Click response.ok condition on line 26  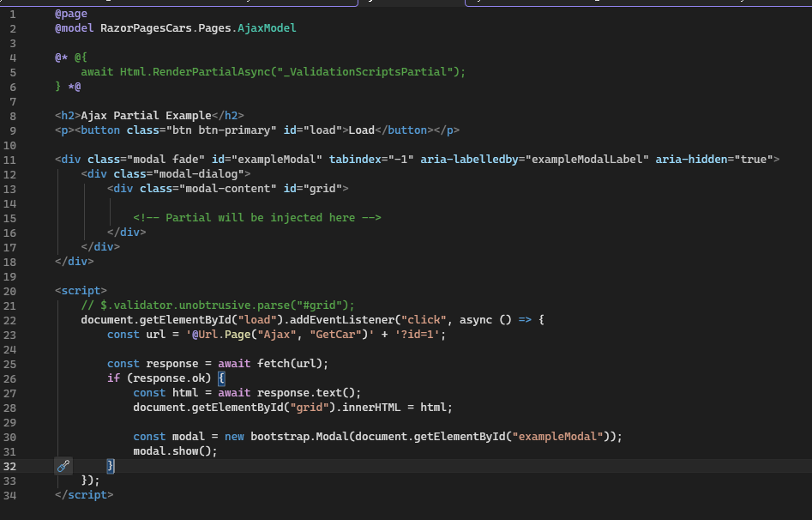(169, 378)
